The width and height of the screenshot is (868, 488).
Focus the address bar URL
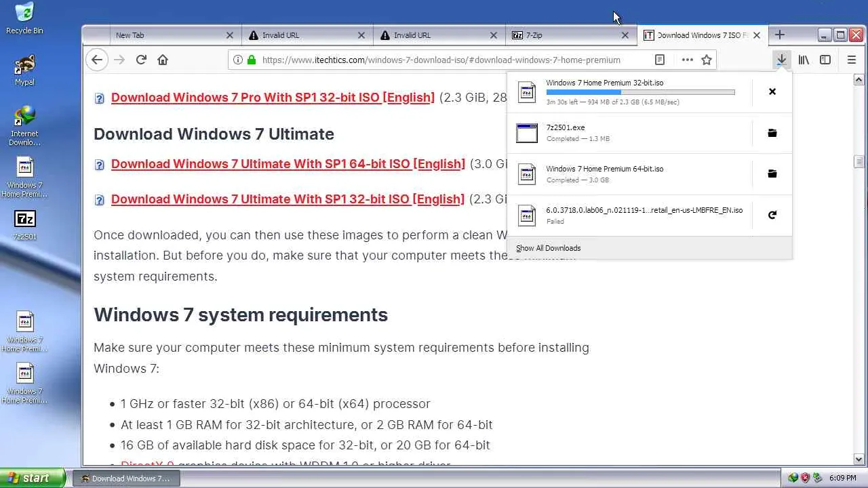[x=441, y=60]
